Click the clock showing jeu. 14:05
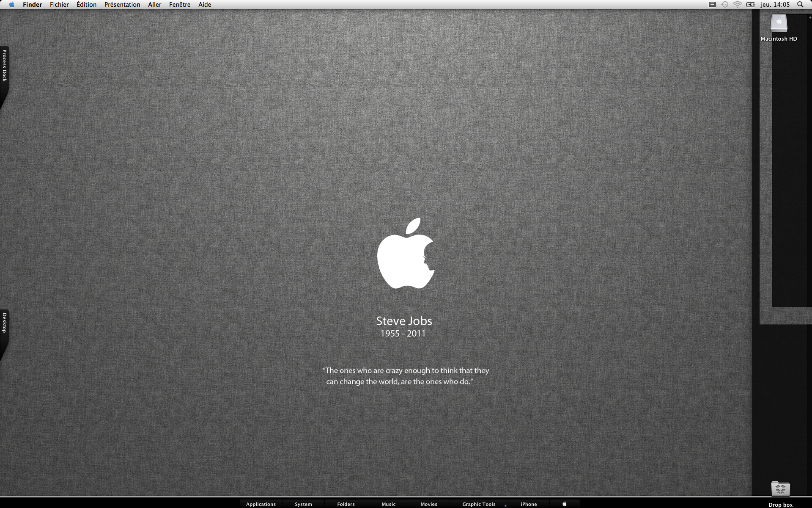Image resolution: width=812 pixels, height=508 pixels. tap(775, 5)
